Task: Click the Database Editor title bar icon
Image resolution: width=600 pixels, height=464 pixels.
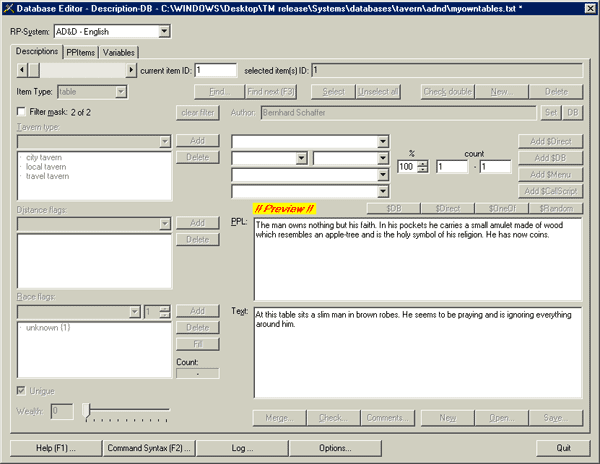Action: pyautogui.click(x=9, y=9)
